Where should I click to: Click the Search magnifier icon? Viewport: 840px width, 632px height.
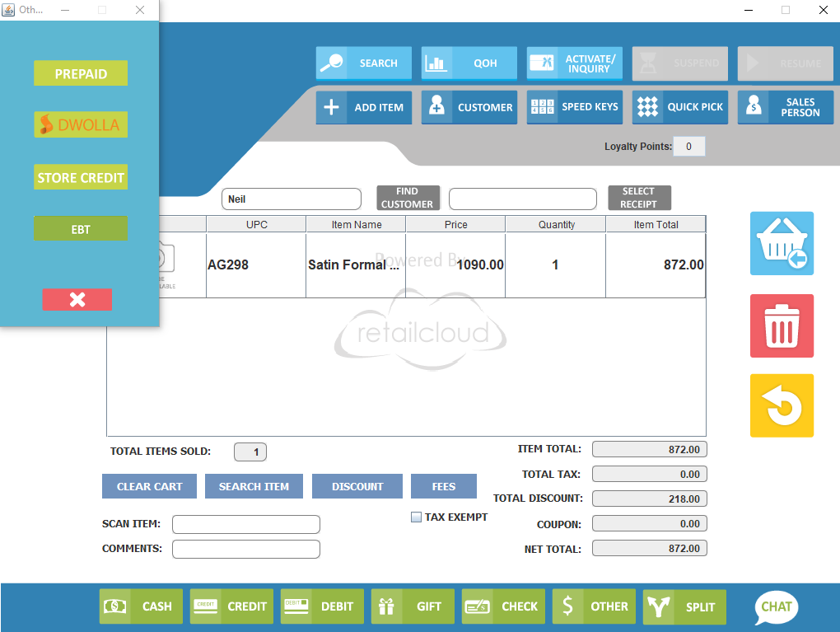point(333,63)
